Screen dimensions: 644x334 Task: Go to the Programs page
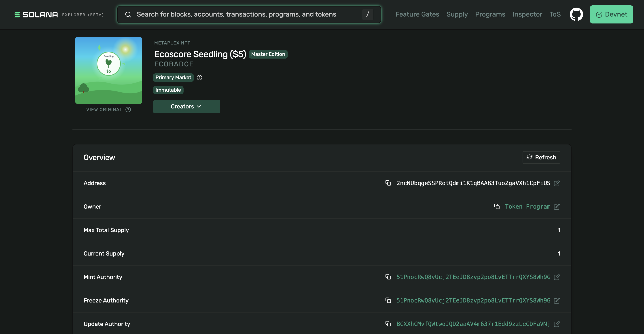[490, 14]
